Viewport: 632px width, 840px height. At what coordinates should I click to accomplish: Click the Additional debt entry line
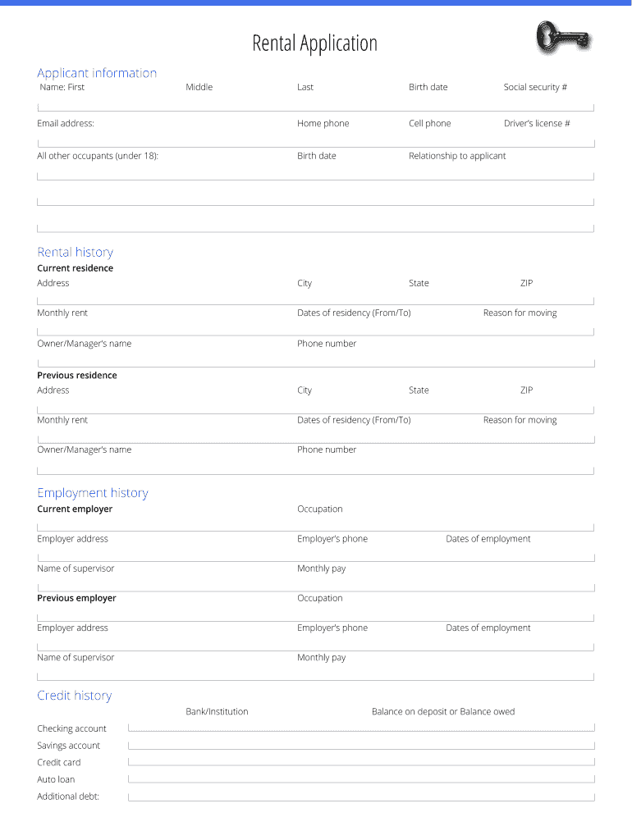361,797
